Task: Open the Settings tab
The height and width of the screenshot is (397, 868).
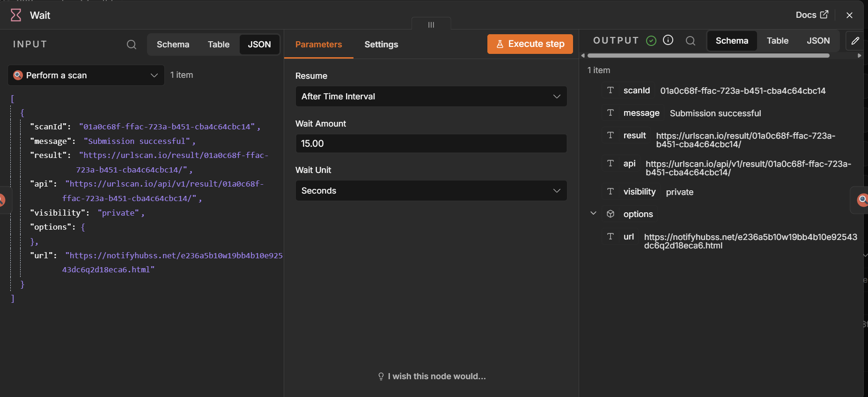Action: (x=381, y=45)
